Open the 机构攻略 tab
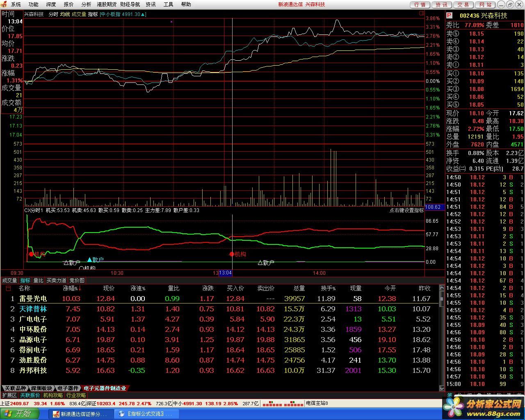525x420 pixels. tap(53, 395)
